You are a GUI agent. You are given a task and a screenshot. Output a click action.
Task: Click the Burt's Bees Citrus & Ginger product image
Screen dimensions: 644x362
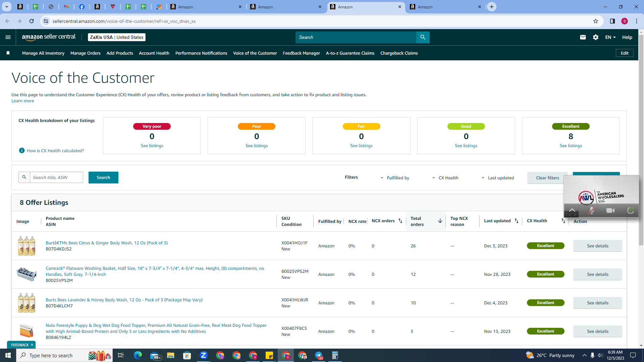tap(26, 246)
